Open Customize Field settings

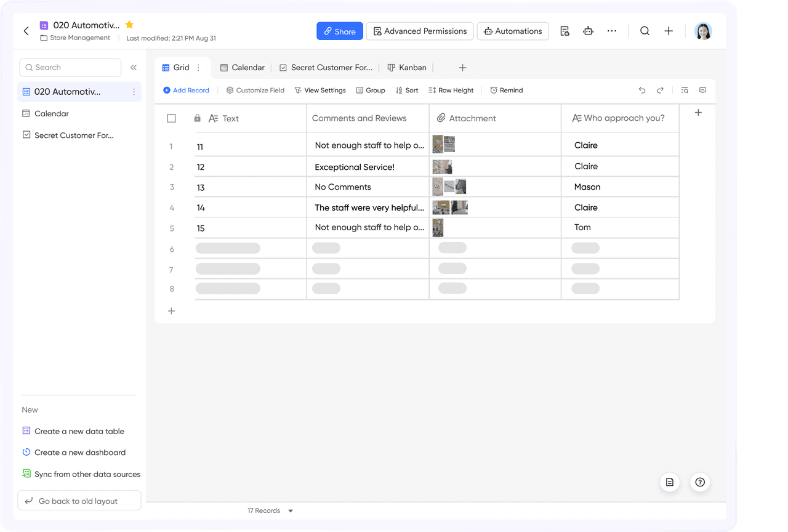[255, 91]
